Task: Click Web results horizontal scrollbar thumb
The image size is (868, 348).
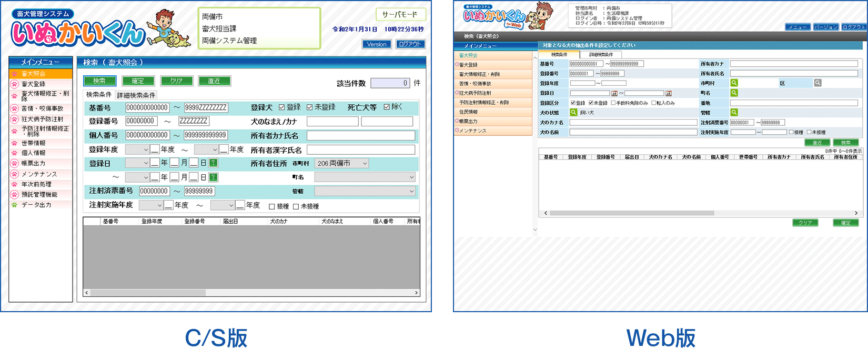Action: (x=632, y=213)
